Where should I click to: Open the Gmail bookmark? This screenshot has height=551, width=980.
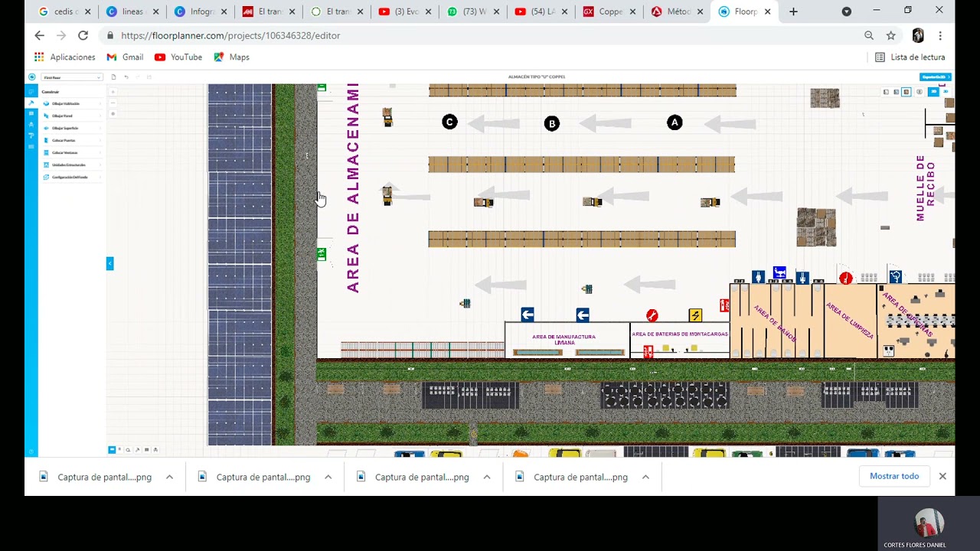125,57
